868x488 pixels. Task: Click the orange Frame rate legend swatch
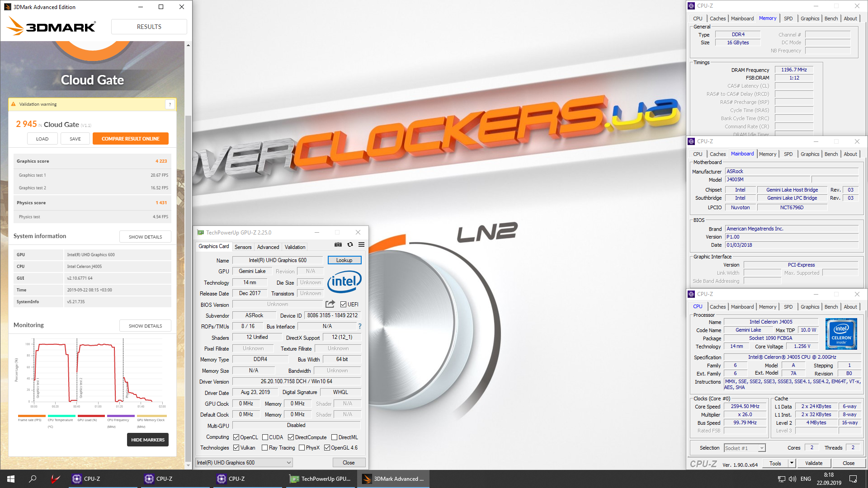tap(32, 416)
